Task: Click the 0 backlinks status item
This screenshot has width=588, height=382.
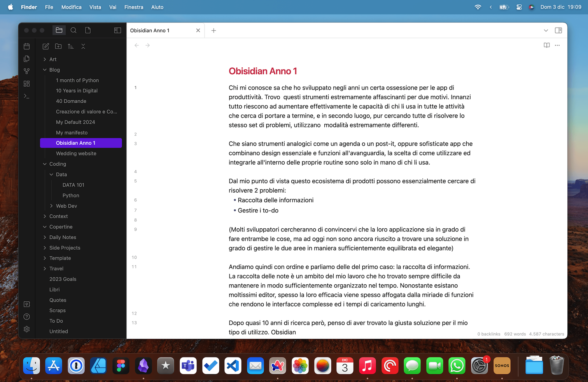Action: click(489, 334)
